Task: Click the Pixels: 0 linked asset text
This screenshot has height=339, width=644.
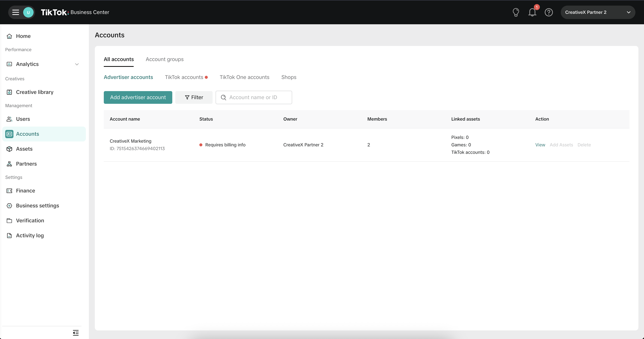Action: pos(460,138)
